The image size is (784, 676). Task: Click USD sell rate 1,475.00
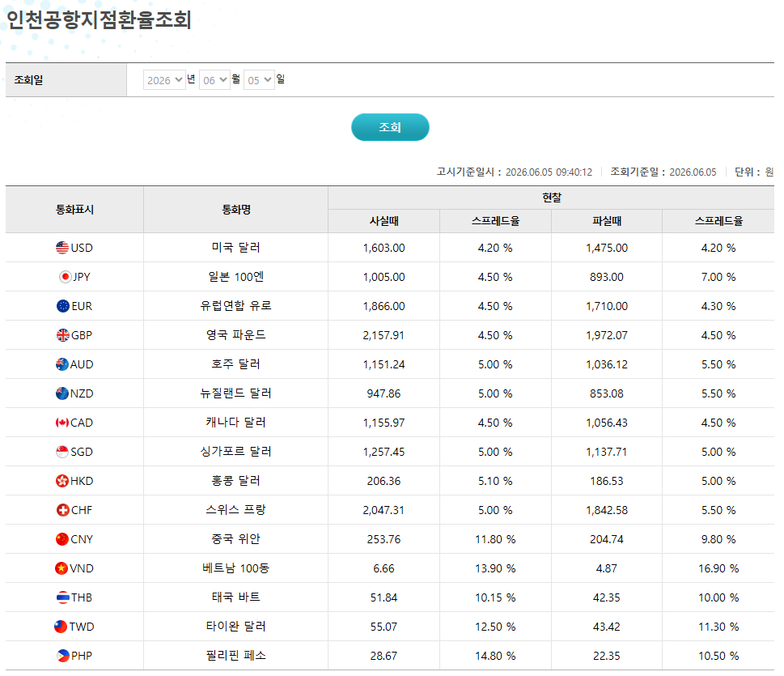click(607, 249)
